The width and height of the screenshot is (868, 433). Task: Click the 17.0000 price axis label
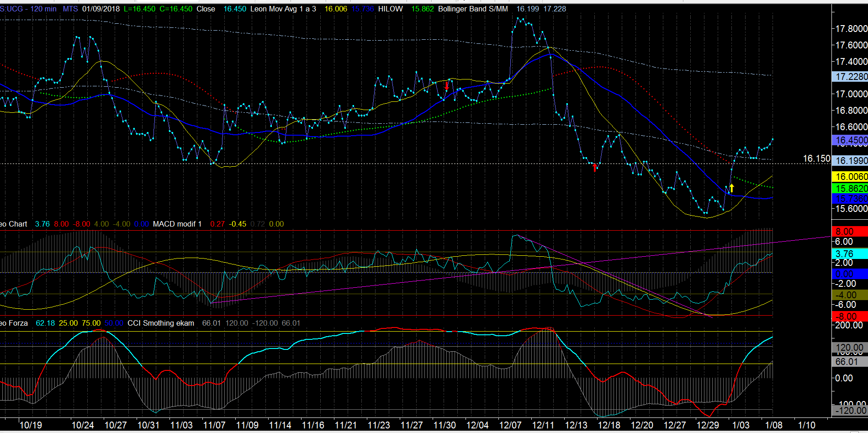pyautogui.click(x=851, y=94)
